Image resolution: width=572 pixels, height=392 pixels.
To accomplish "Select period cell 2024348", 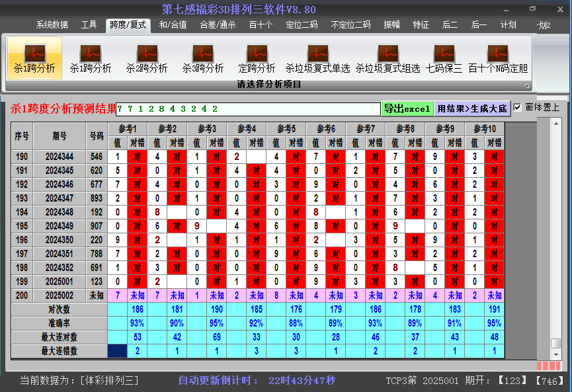I will click(x=60, y=212).
